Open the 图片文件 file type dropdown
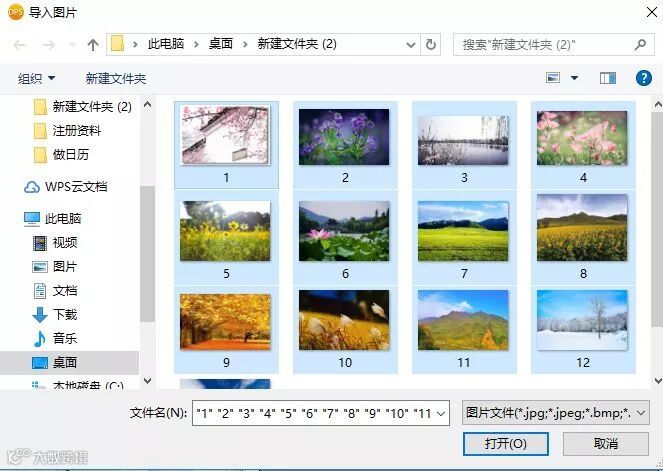 pos(641,413)
